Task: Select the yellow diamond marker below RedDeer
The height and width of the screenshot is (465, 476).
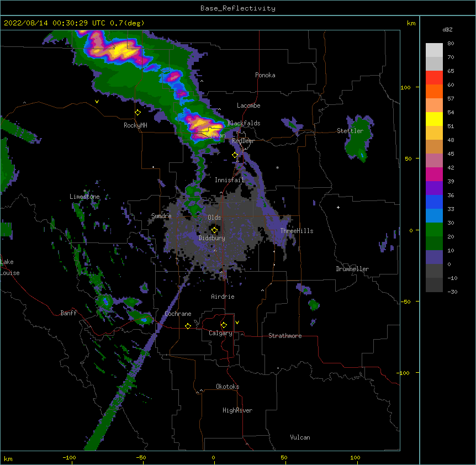Action: pyautogui.click(x=235, y=155)
